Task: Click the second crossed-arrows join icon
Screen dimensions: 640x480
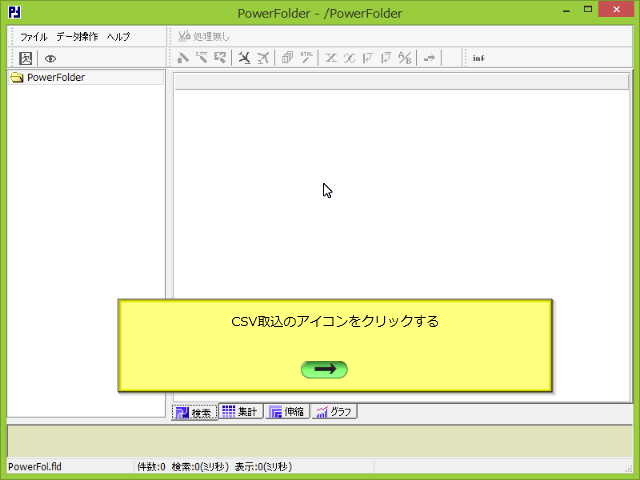Action: (349, 58)
